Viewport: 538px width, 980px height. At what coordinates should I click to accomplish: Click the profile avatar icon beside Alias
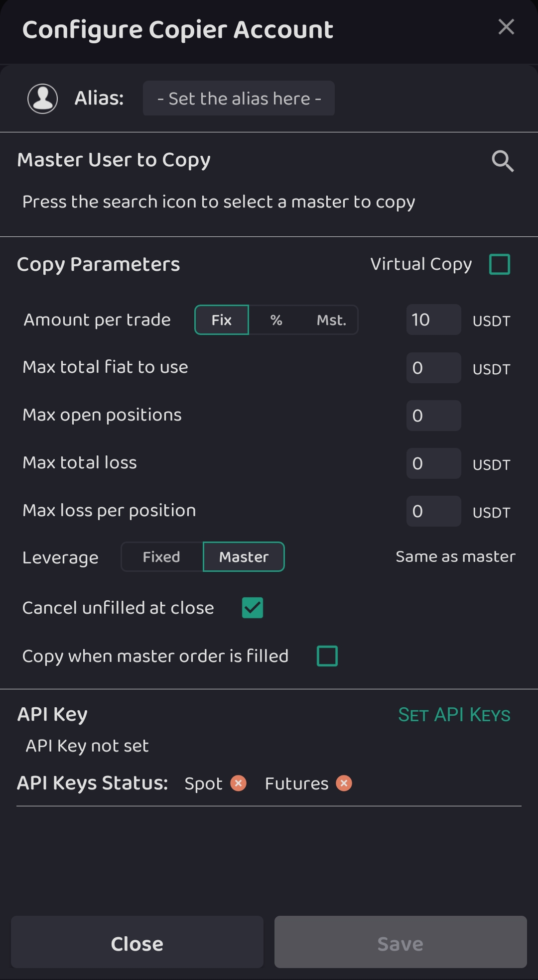click(x=42, y=98)
